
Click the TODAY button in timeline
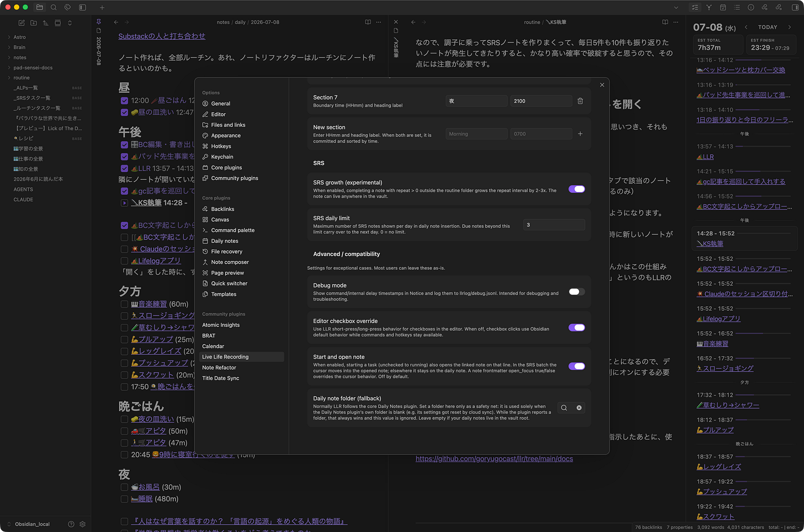coord(768,27)
